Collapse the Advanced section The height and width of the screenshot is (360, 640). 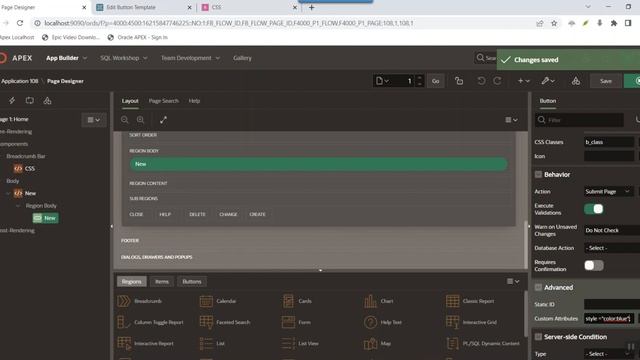(x=538, y=288)
